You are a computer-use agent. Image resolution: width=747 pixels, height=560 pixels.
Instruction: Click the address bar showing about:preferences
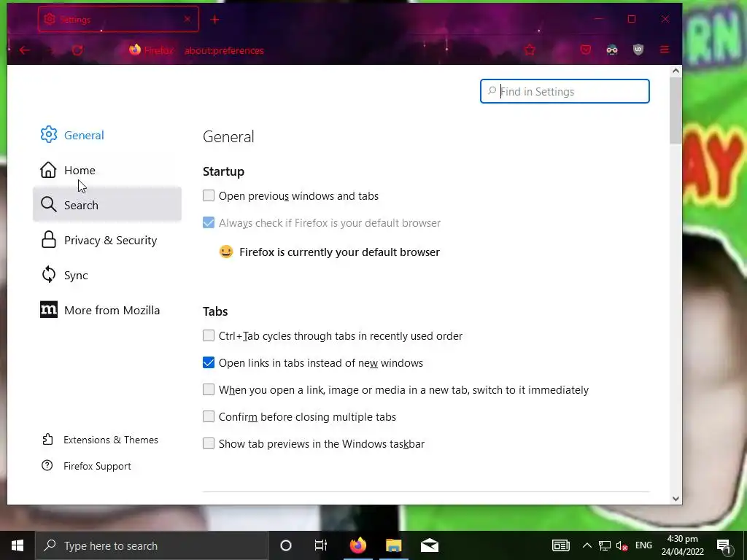click(224, 50)
